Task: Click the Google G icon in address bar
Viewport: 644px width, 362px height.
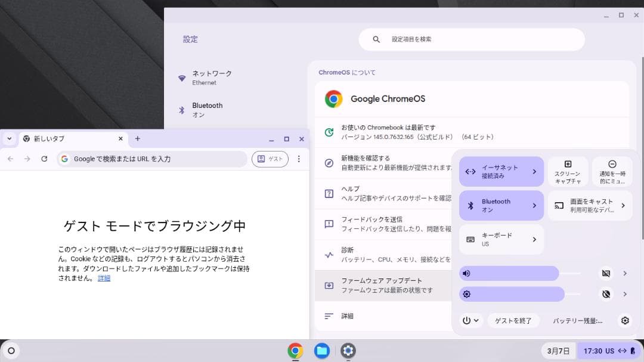Action: coord(64,159)
